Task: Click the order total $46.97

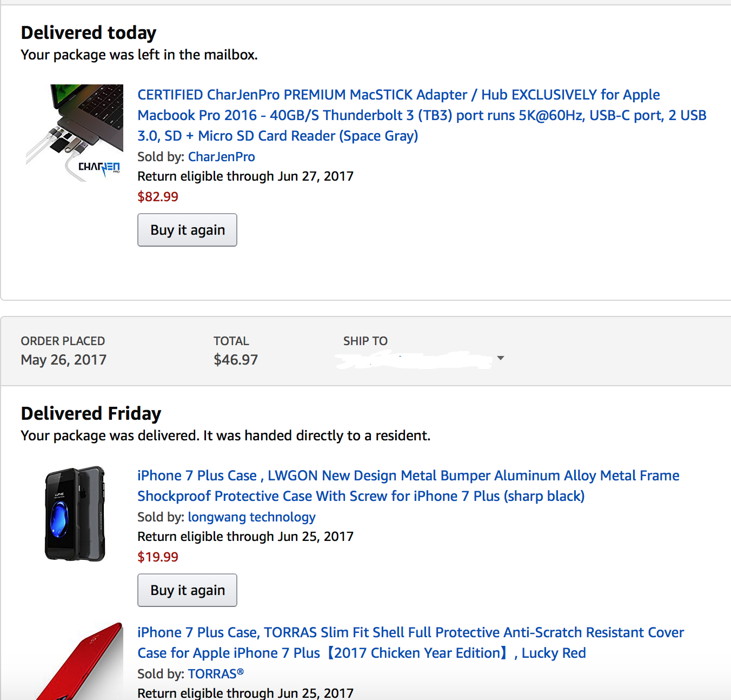Action: (x=236, y=360)
